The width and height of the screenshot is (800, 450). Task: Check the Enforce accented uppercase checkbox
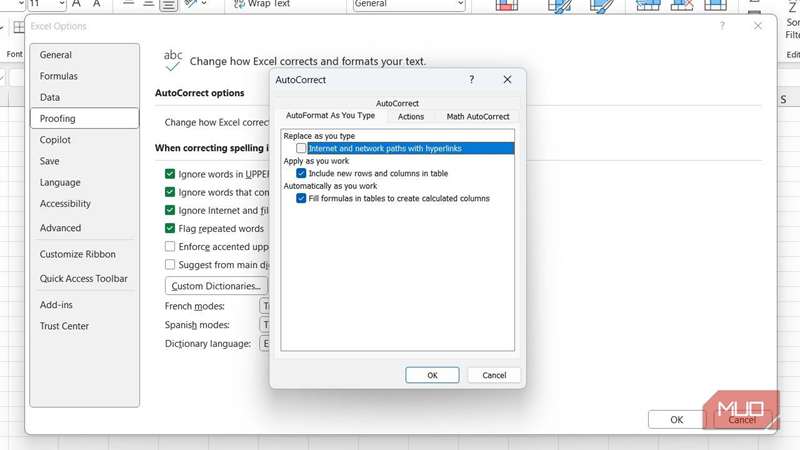point(170,246)
